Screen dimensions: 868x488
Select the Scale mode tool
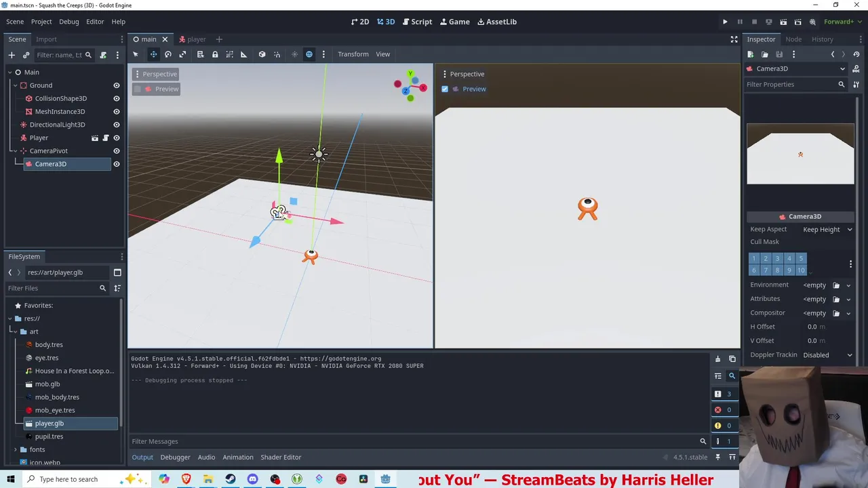coord(182,54)
